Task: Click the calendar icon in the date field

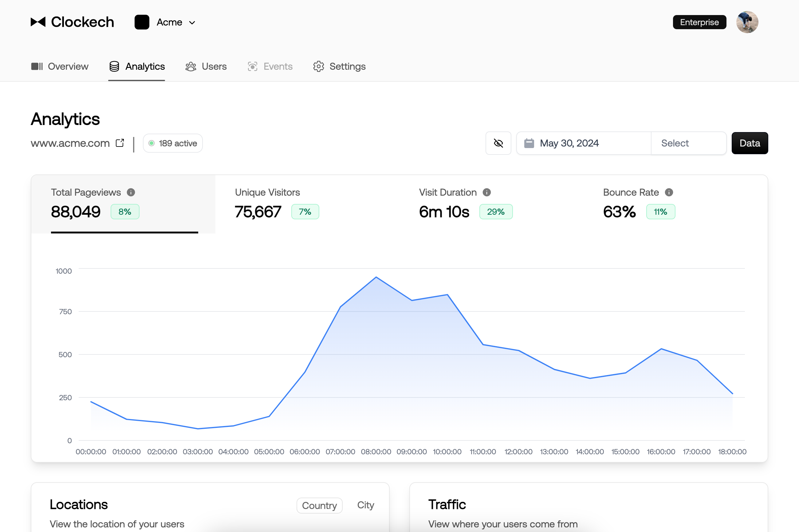Action: click(529, 143)
